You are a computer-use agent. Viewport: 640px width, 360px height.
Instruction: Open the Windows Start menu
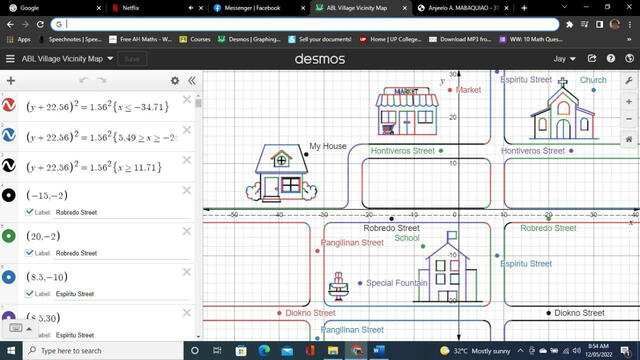pyautogui.click(x=11, y=351)
